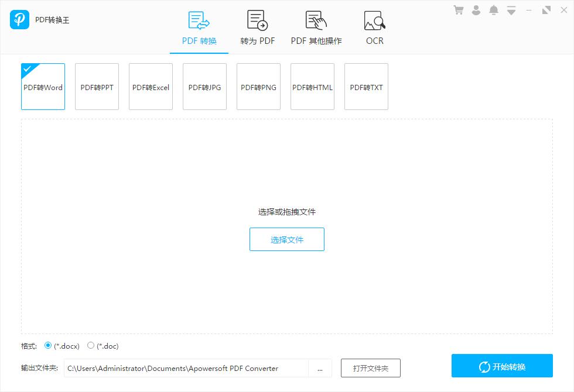The image size is (574, 392).
Task: Click the PDF 转换 arrows icon
Action: point(199,20)
